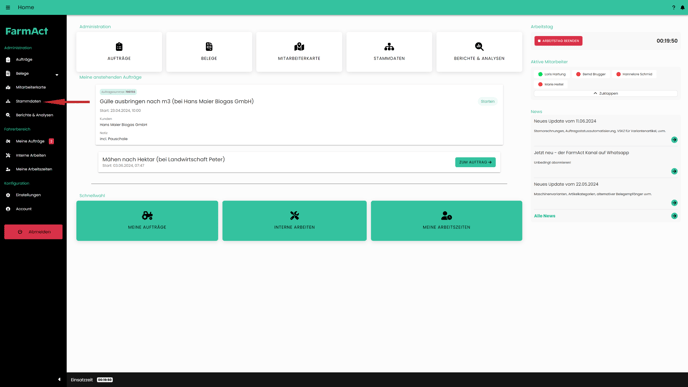This screenshot has width=688, height=387.
Task: Open the Aufträge card in Administration
Action: point(119,51)
